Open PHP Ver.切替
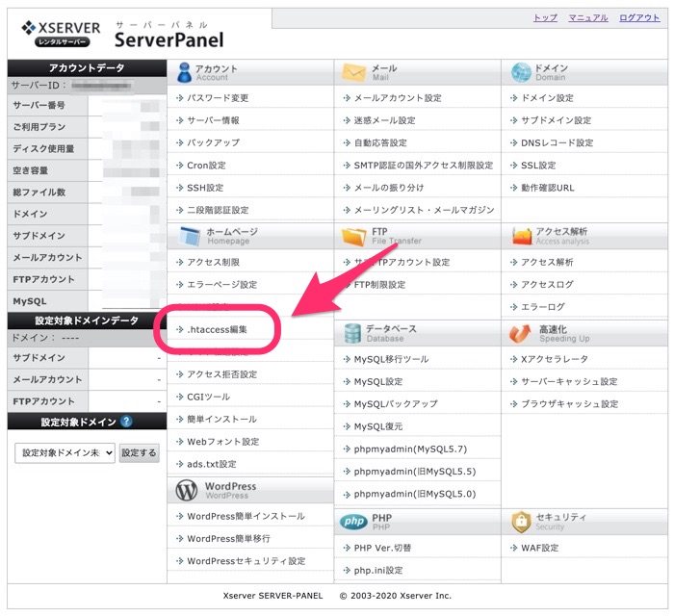Image resolution: width=674 pixels, height=616 pixels. click(x=382, y=548)
